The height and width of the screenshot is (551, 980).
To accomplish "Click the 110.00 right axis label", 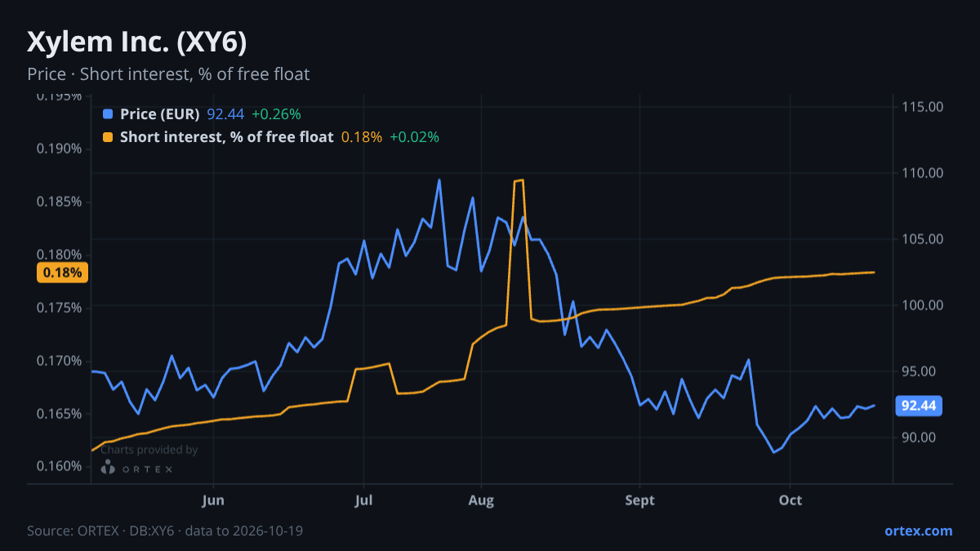I will (923, 173).
